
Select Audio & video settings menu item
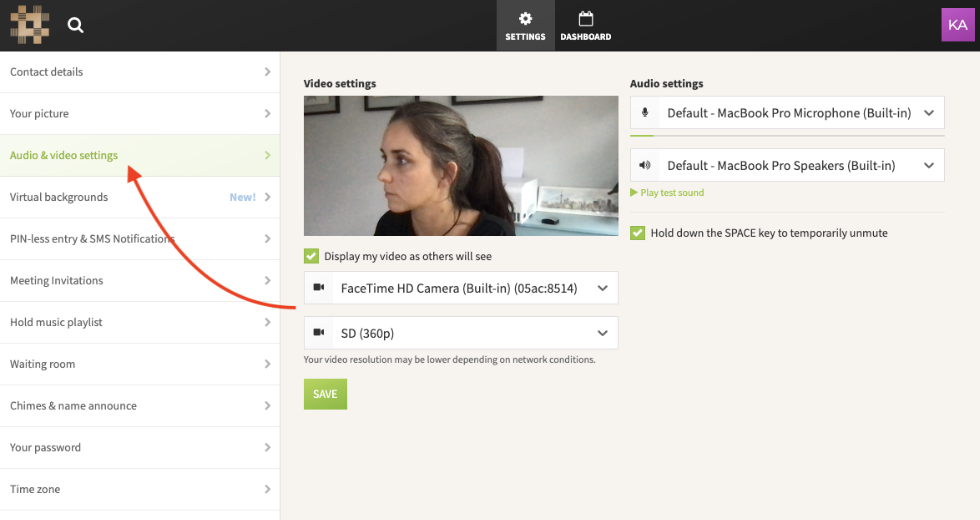click(140, 155)
